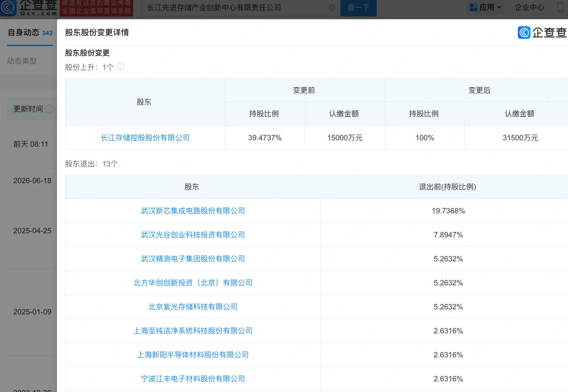
Task: Clear the search box with the X icon
Action: click(332, 8)
